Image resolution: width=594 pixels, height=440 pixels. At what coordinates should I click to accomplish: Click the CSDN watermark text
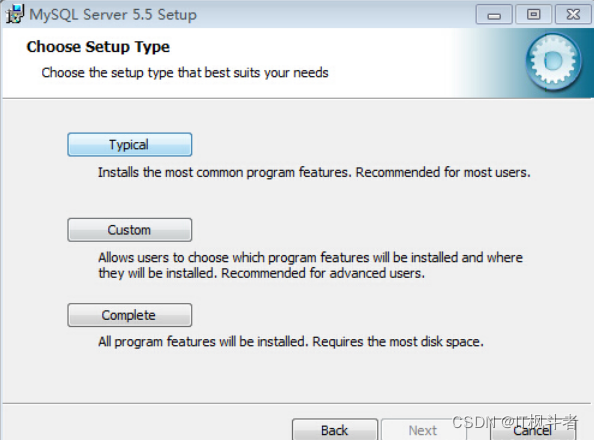[515, 422]
